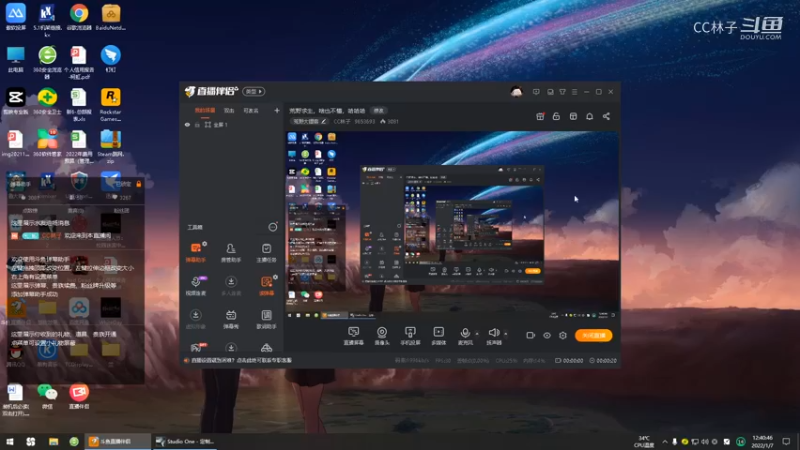Open the 多人连麦 download tool icon
800x450 pixels.
[x=231, y=286]
